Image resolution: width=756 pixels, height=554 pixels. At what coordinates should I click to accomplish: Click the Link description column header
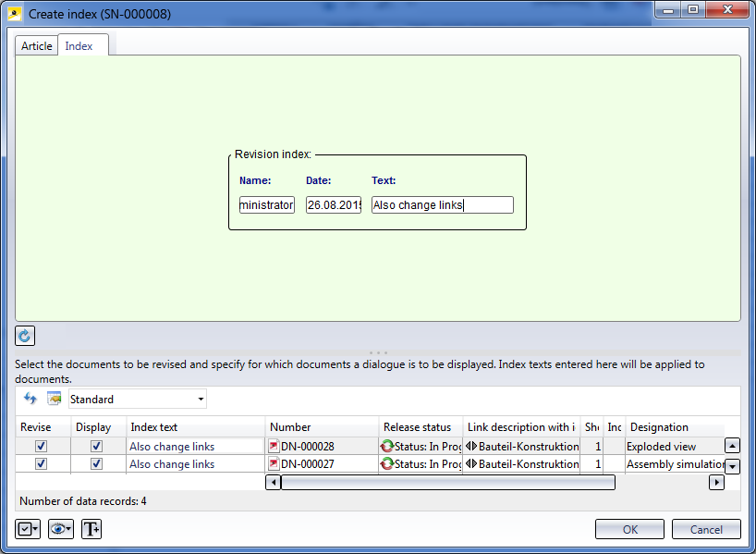521,427
